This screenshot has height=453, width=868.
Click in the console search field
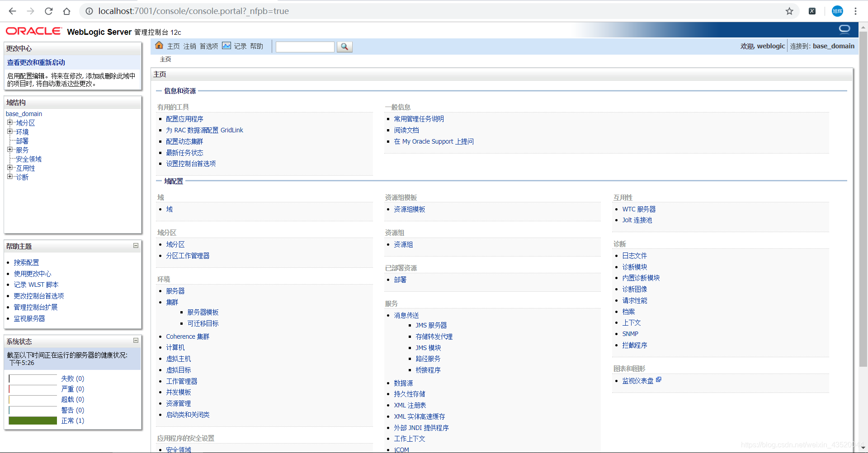[305, 47]
